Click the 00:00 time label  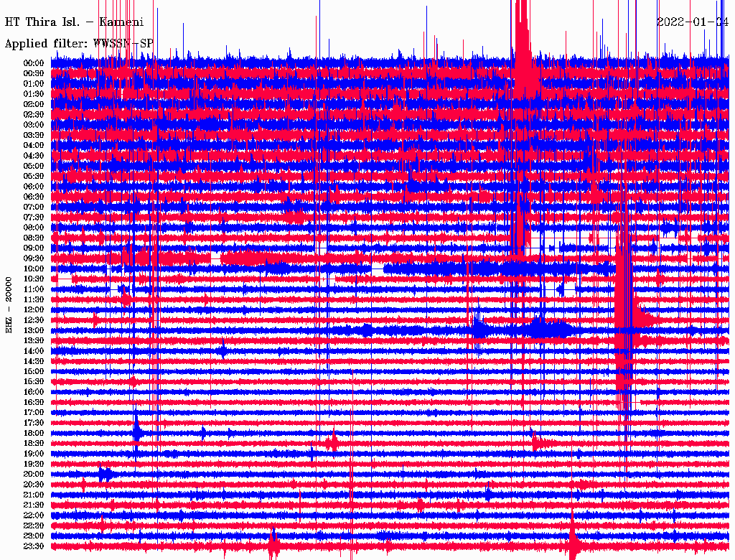pyautogui.click(x=34, y=63)
